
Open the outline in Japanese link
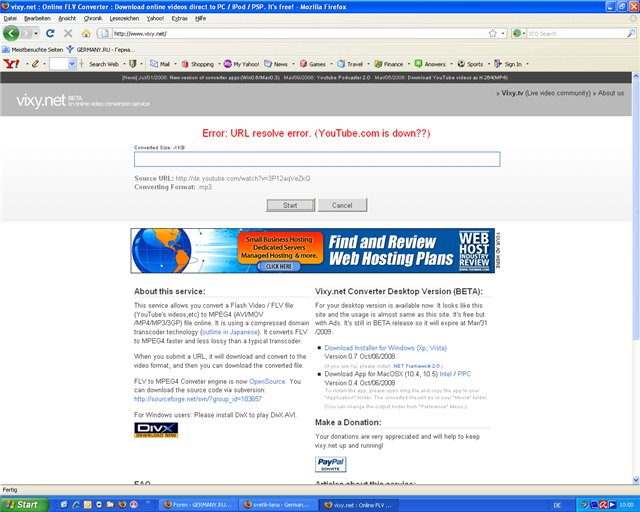(230, 332)
